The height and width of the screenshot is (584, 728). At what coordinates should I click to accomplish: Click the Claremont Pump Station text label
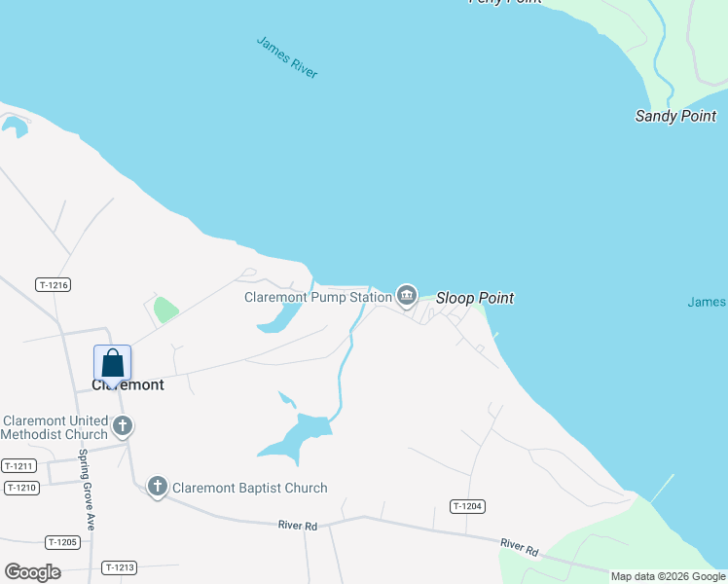[318, 297]
